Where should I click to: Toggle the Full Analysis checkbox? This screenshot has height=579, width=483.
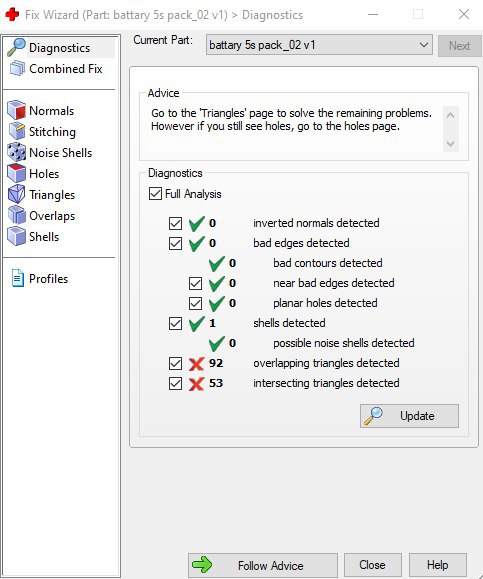(155, 193)
